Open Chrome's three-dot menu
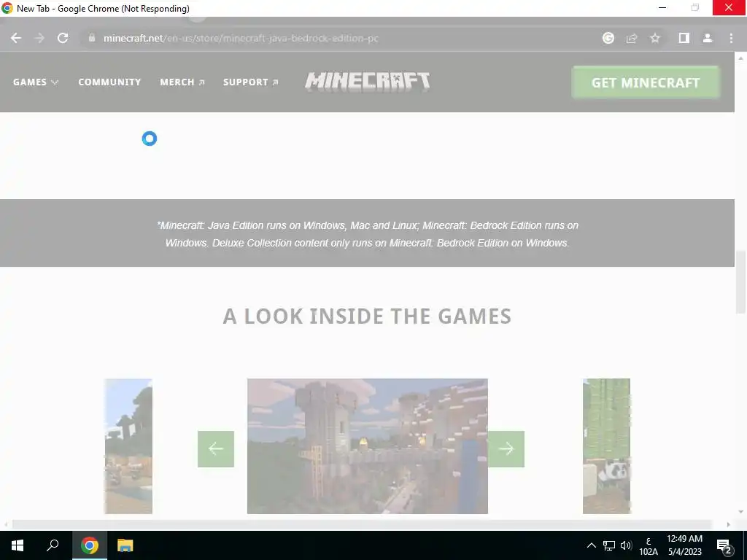This screenshot has width=747, height=560. 731,38
